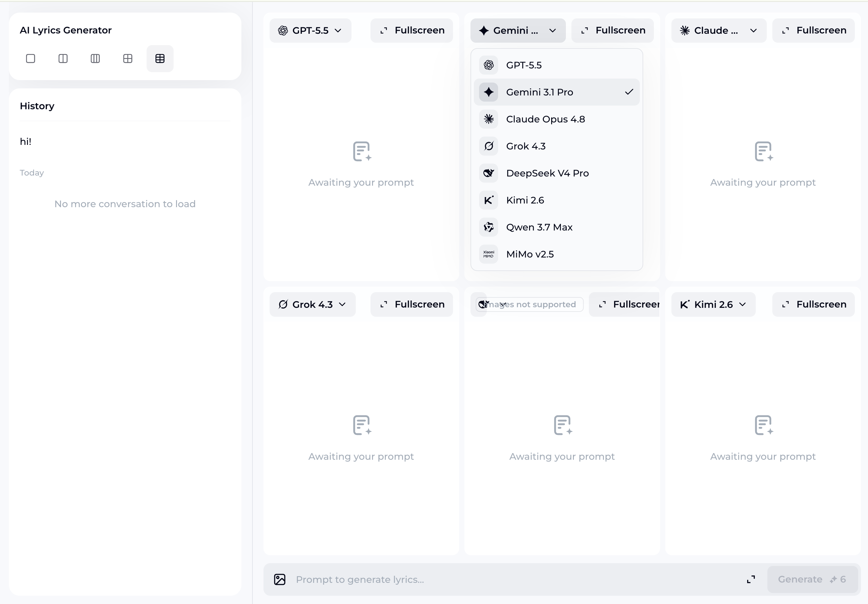Click the Generate button
The height and width of the screenshot is (604, 868).
click(x=812, y=579)
